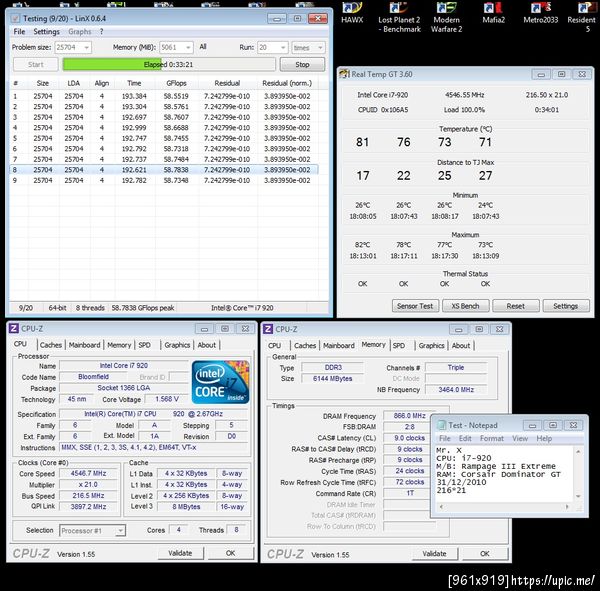The image size is (600, 591).
Task: Click the Real Temp title bar icon
Action: tap(344, 74)
